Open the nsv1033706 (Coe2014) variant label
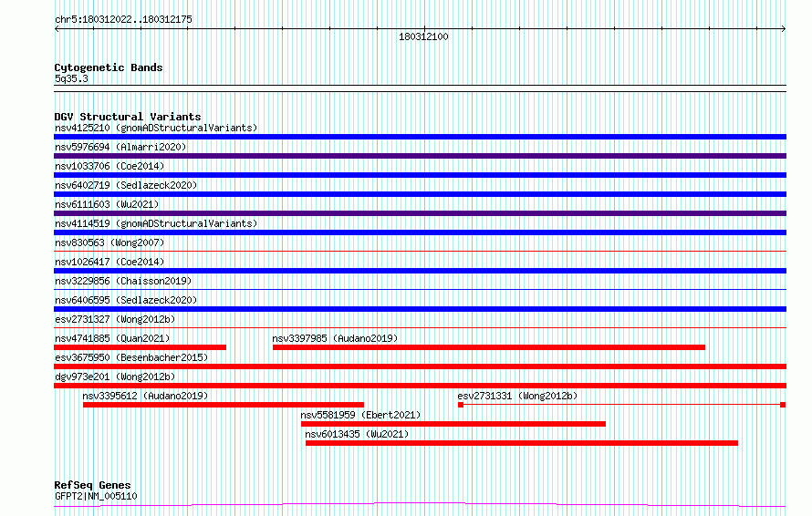The image size is (812, 516). 109,166
